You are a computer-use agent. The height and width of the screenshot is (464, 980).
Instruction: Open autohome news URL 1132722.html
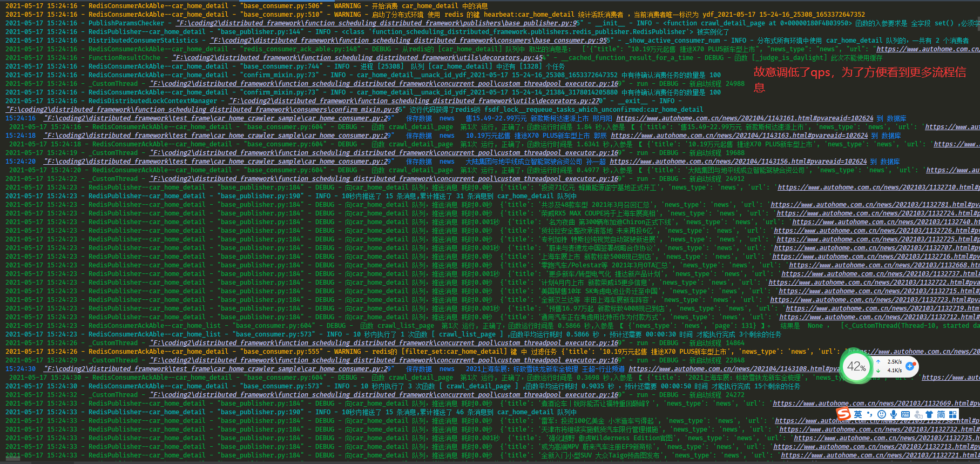tap(874, 283)
